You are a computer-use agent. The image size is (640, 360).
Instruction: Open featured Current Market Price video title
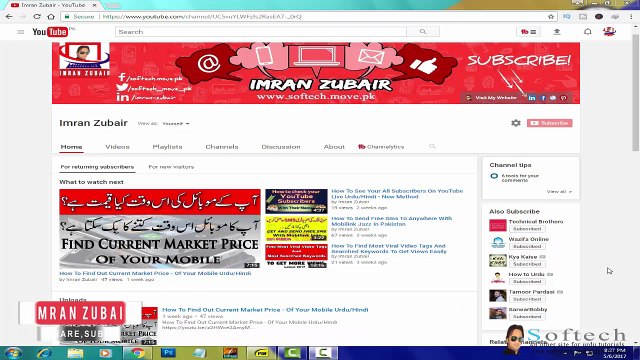tap(155, 273)
